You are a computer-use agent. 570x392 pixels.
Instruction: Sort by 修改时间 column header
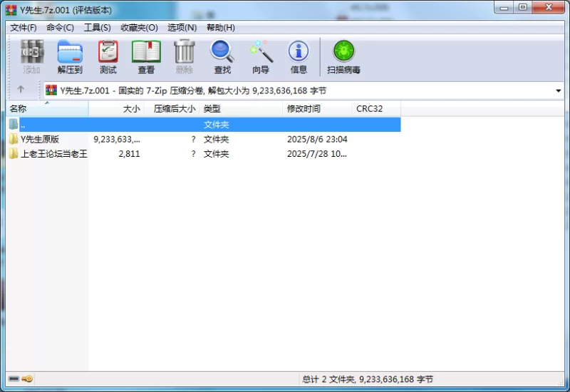coord(317,108)
